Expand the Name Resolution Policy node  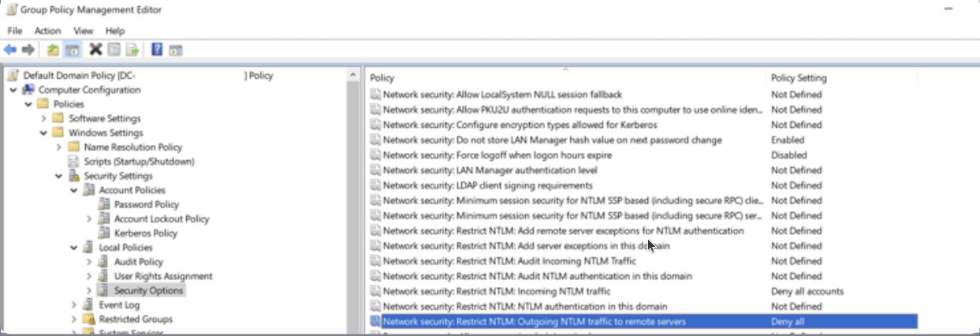(x=58, y=147)
